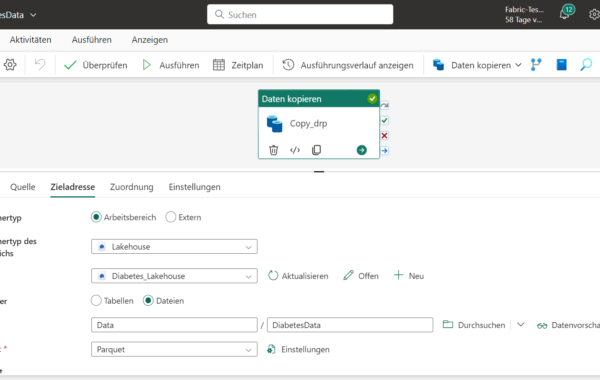Open the Anzeigen menu tab

pyautogui.click(x=150, y=40)
